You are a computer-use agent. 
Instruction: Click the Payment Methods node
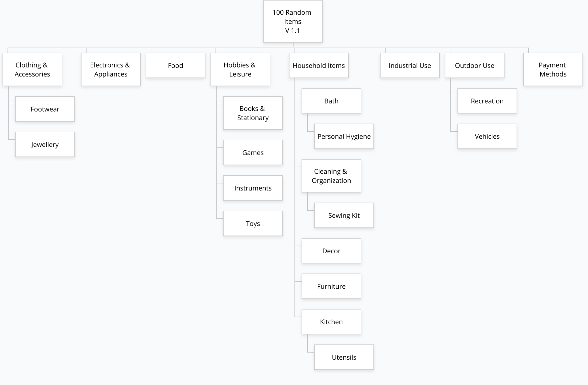[x=553, y=69]
